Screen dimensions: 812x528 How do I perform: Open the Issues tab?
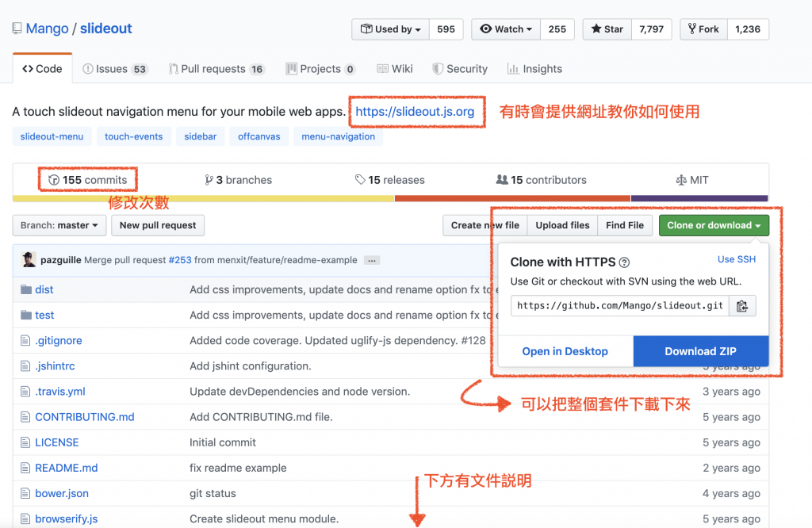pyautogui.click(x=116, y=69)
